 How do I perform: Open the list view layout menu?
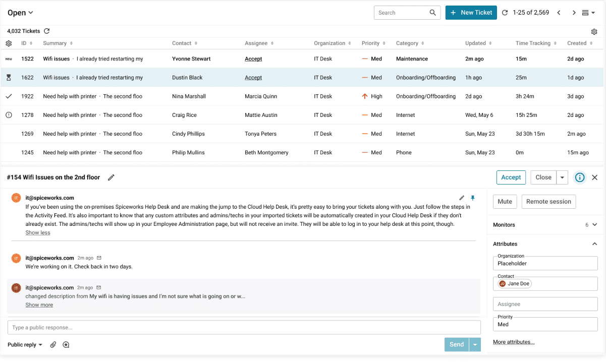588,13
